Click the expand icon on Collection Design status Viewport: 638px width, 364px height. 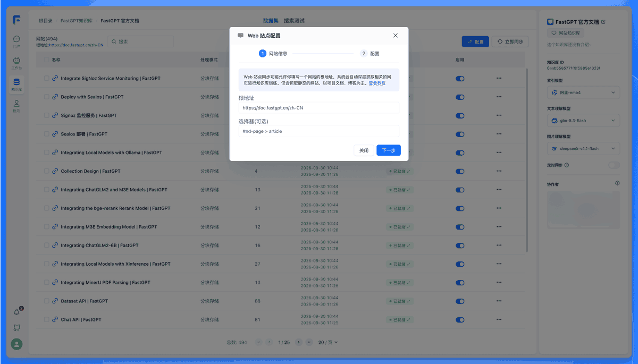409,171
